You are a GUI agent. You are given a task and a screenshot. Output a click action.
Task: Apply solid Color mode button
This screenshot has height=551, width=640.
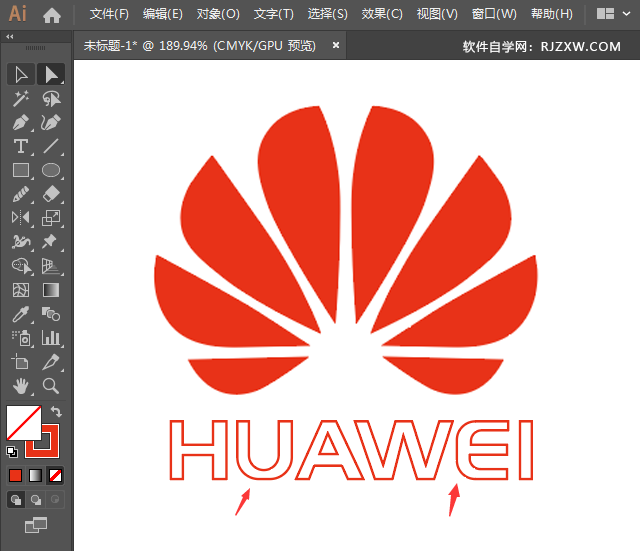[x=16, y=475]
